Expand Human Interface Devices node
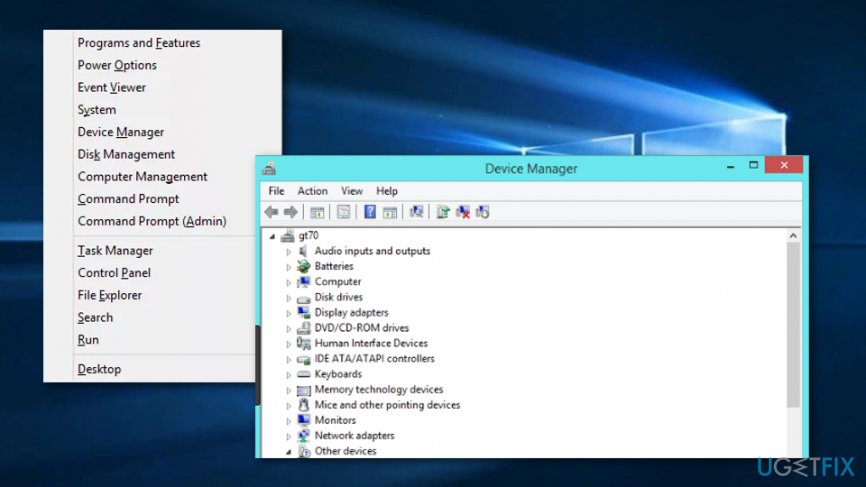 (x=288, y=344)
